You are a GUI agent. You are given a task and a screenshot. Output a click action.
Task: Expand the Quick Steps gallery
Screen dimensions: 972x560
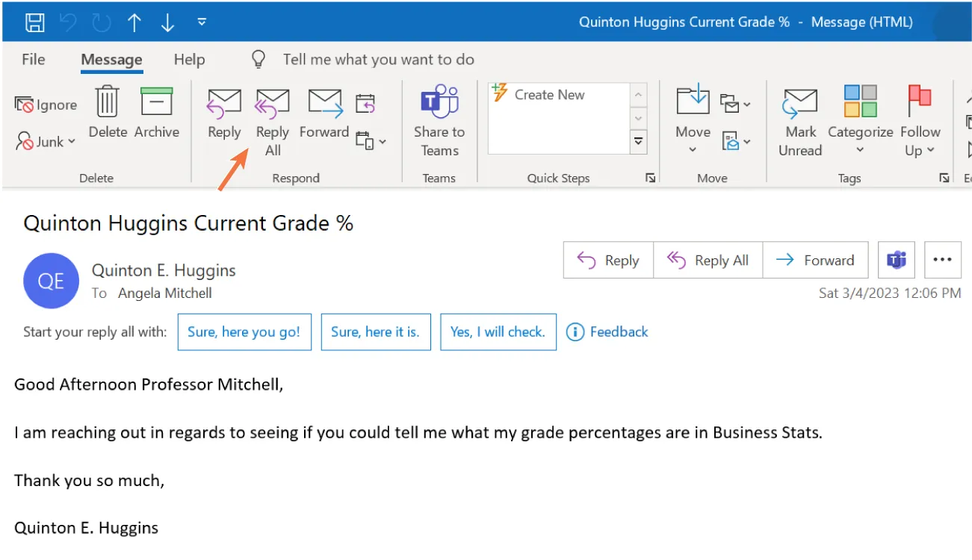pos(639,140)
